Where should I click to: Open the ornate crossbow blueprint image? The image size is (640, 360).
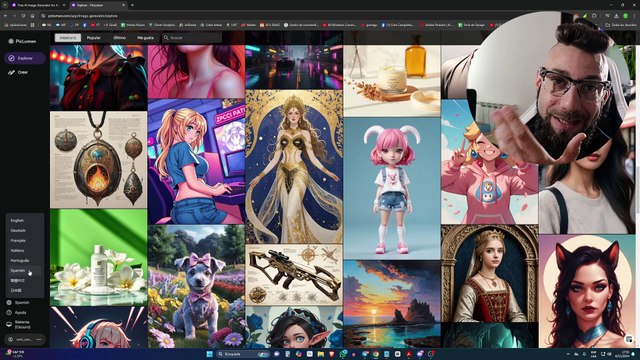294,275
